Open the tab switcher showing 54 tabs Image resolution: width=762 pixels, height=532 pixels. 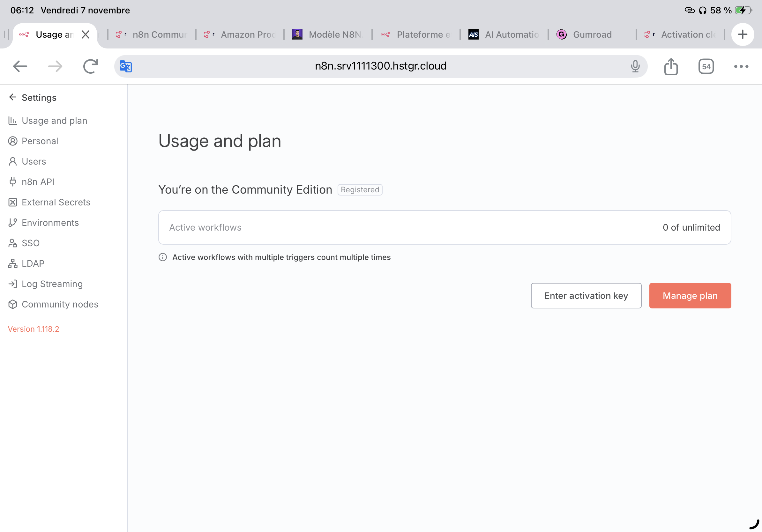pyautogui.click(x=706, y=66)
